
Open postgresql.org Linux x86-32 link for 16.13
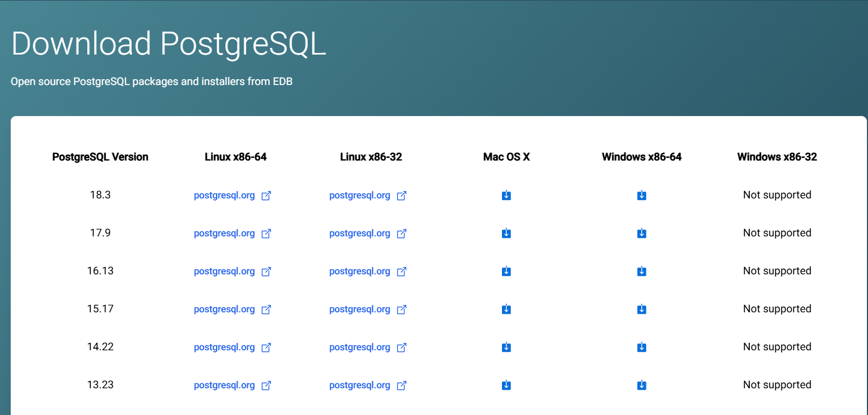(368, 271)
